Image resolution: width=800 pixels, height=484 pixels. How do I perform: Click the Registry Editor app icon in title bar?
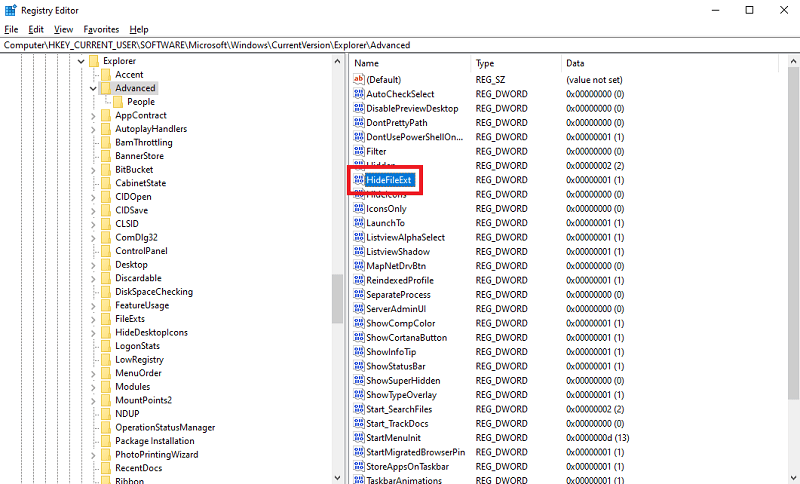coord(10,10)
